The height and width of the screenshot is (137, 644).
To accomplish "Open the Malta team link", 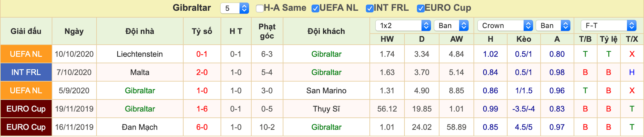I will coord(140,72).
